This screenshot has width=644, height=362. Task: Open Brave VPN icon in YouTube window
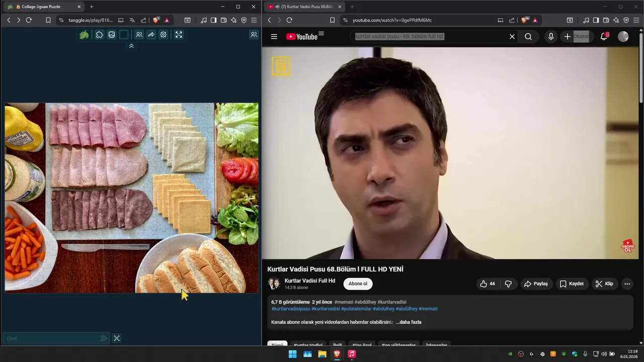click(626, 20)
